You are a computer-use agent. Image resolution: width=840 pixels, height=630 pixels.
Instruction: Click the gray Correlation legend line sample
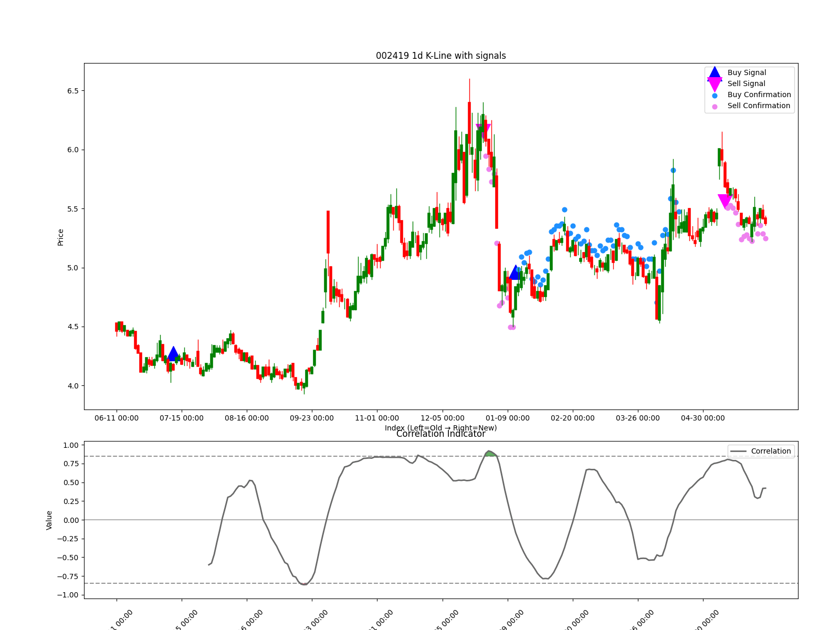click(x=738, y=451)
